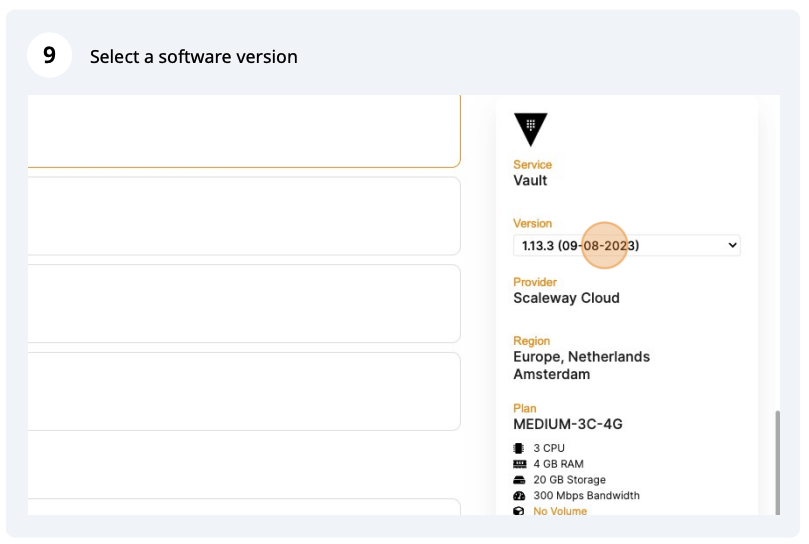Click the RAM memory icon
809x544 pixels.
click(x=519, y=464)
